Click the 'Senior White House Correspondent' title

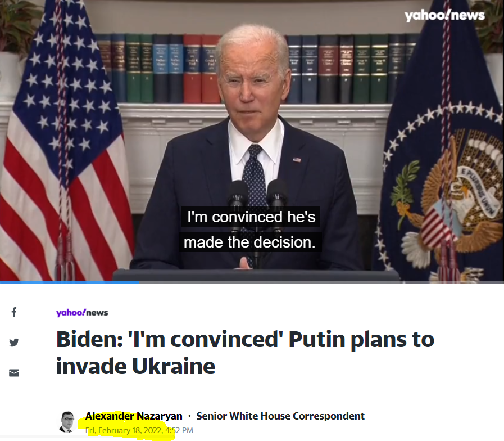[280, 416]
